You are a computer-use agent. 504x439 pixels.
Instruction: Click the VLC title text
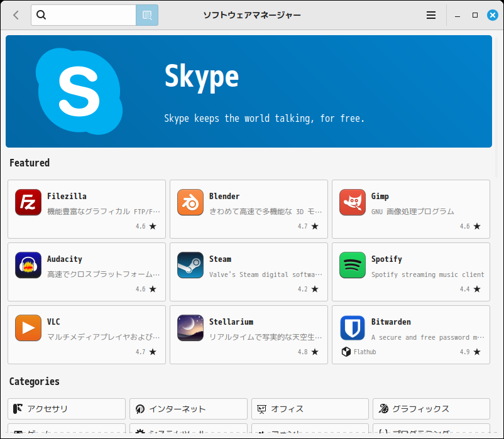53,322
